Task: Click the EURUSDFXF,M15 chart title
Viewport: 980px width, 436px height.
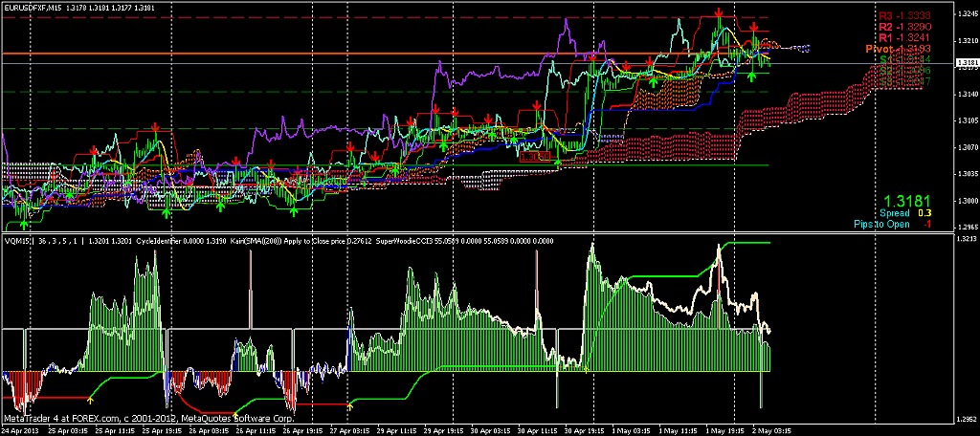Action: (x=38, y=9)
